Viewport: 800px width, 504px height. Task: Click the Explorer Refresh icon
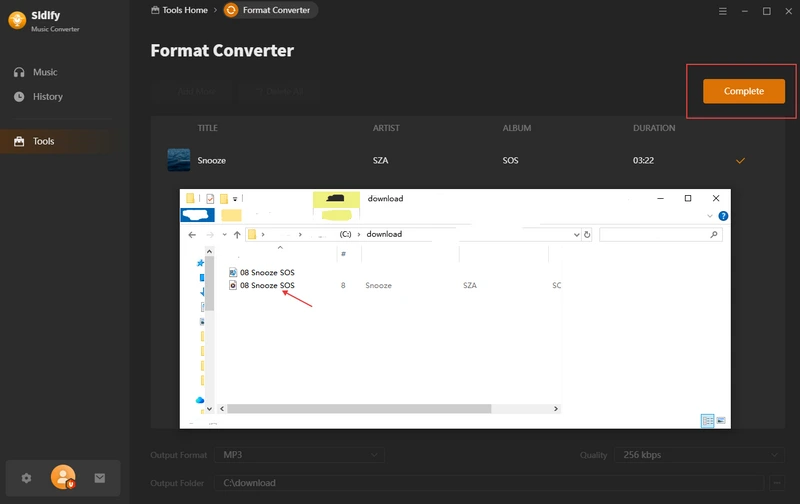(587, 235)
